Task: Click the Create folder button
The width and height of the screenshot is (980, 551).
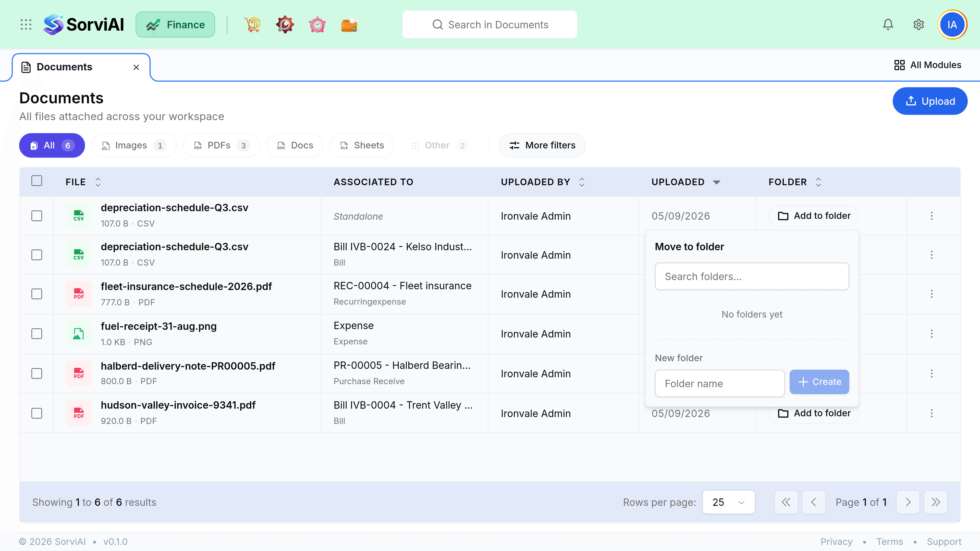Action: pos(819,382)
